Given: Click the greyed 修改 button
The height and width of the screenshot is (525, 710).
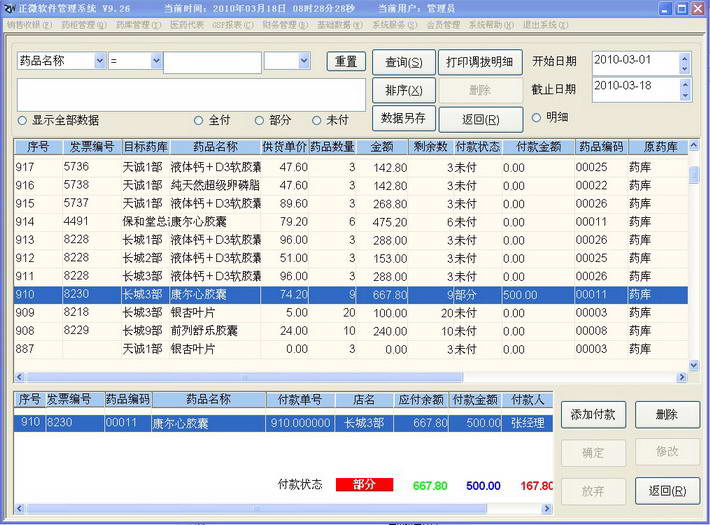Looking at the screenshot, I should click(x=667, y=452).
